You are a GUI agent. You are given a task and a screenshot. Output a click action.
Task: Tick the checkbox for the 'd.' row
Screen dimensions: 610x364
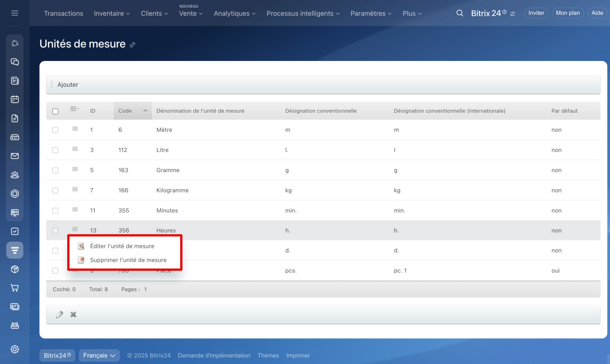(x=55, y=251)
